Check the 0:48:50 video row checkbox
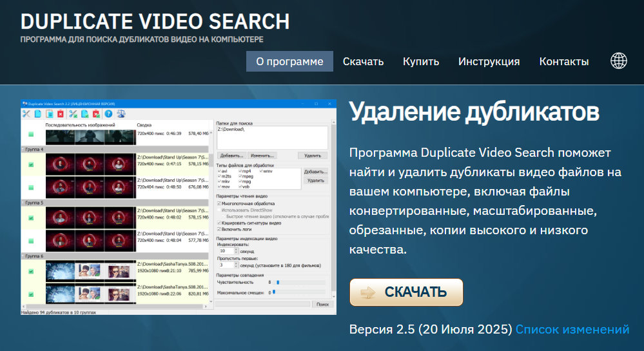 click(31, 187)
